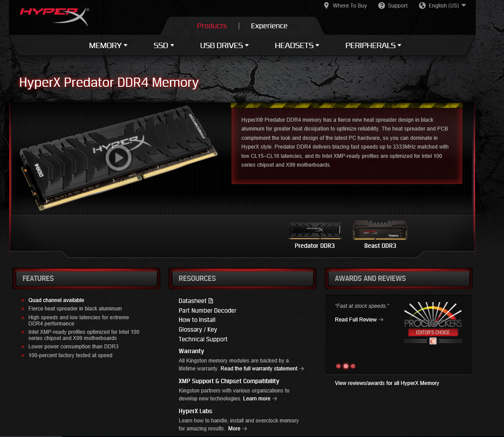Open the Datasheet document icon
The height and width of the screenshot is (437, 504).
coord(211,301)
